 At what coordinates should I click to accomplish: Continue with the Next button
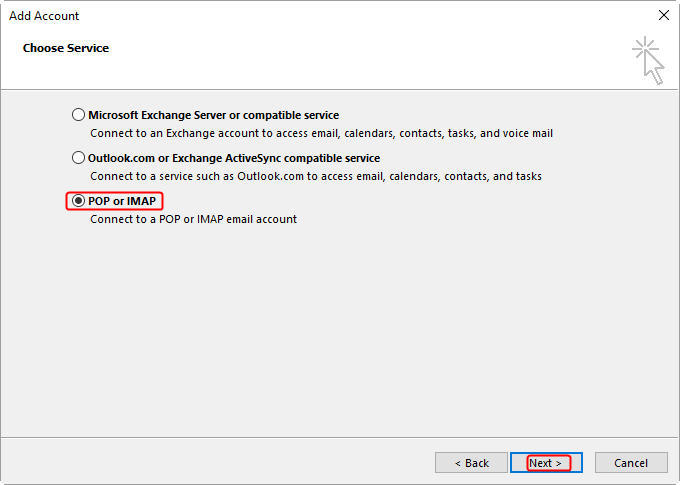pos(546,462)
